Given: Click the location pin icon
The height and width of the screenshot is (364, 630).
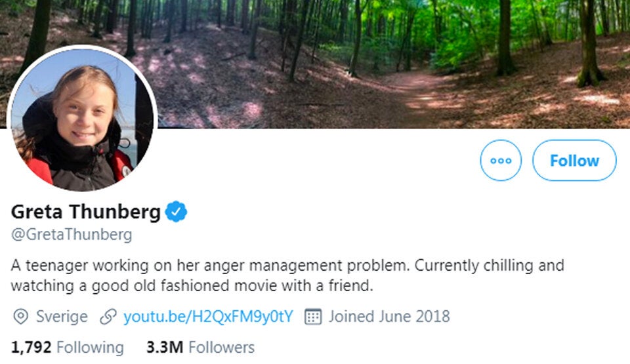Looking at the screenshot, I should [21, 317].
